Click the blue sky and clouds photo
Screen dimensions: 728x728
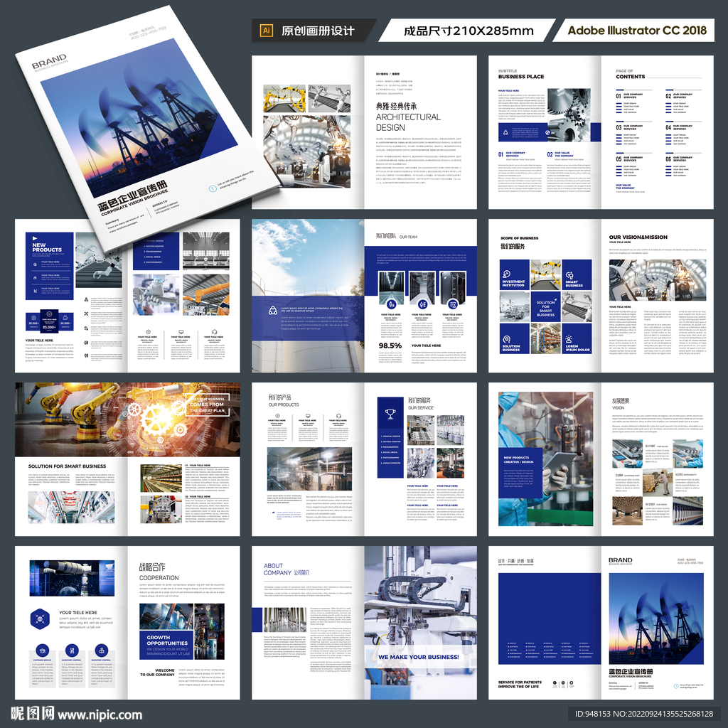[308, 257]
